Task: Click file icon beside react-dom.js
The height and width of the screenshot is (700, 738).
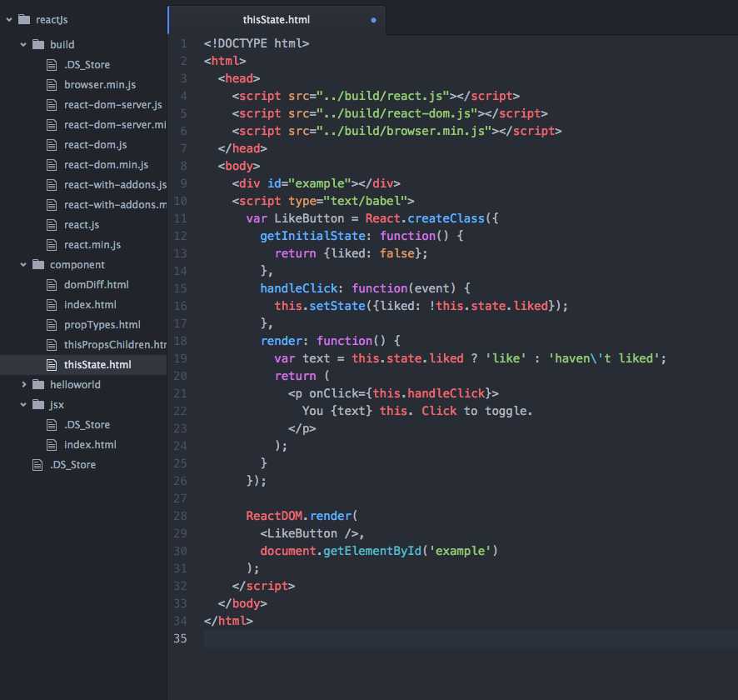Action: [52, 145]
